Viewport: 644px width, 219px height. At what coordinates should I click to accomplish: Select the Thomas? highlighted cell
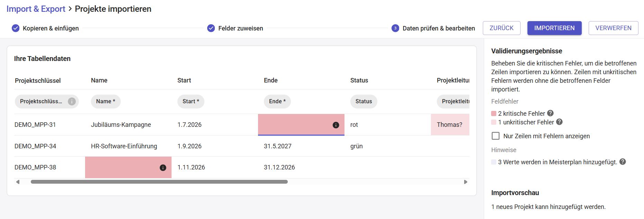[450, 125]
